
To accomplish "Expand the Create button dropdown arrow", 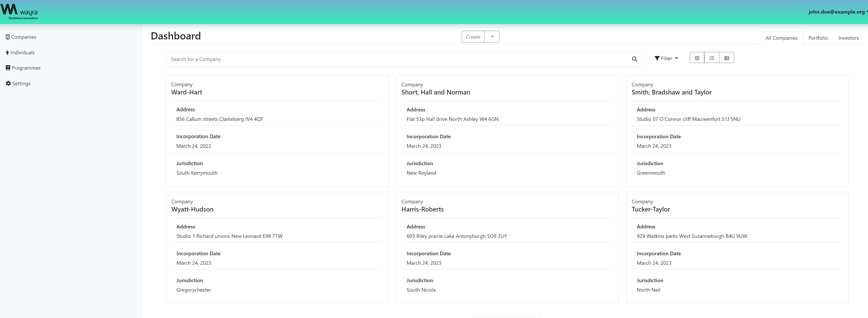I will (x=492, y=36).
